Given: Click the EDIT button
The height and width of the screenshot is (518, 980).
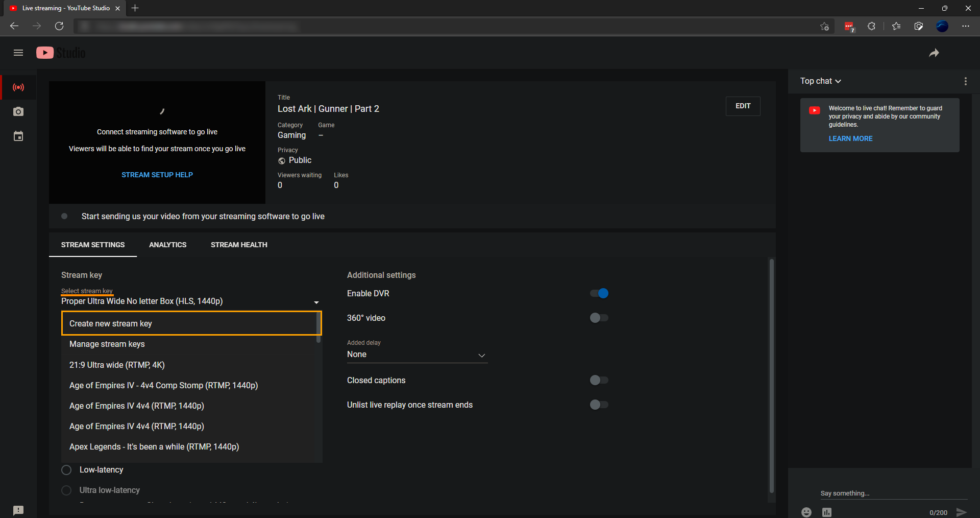Looking at the screenshot, I should tap(743, 106).
